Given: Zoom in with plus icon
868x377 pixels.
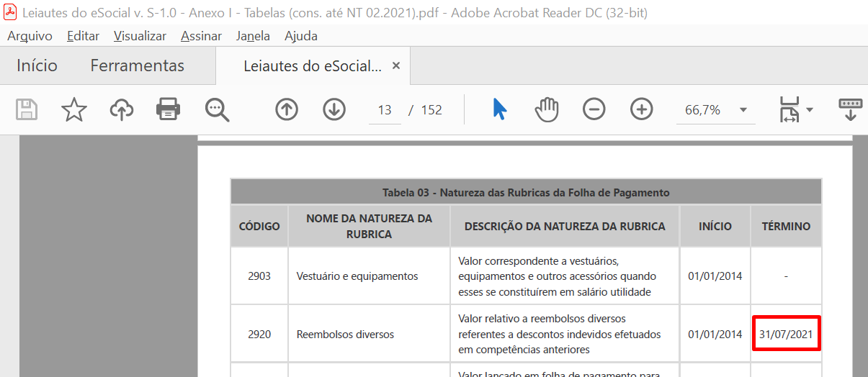Looking at the screenshot, I should click(x=641, y=109).
